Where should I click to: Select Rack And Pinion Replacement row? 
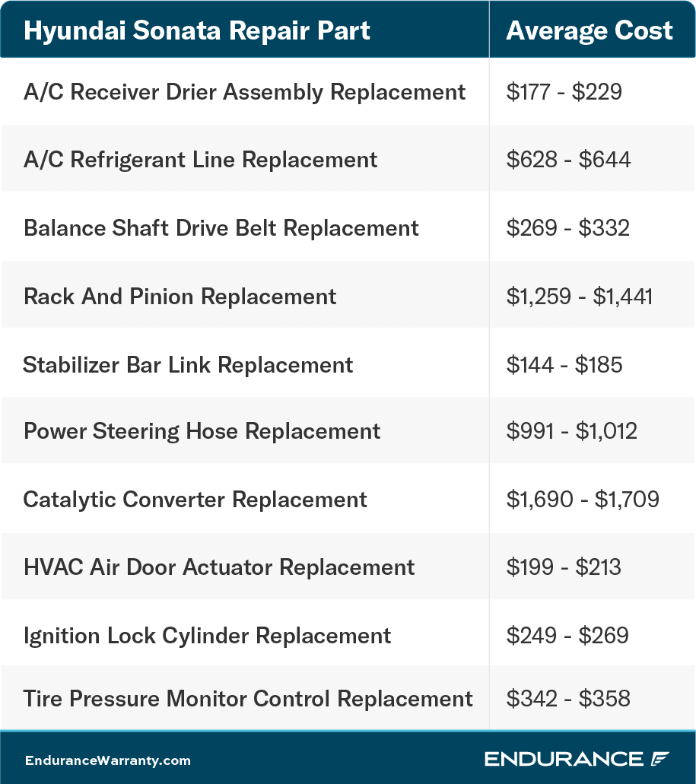coord(180,296)
